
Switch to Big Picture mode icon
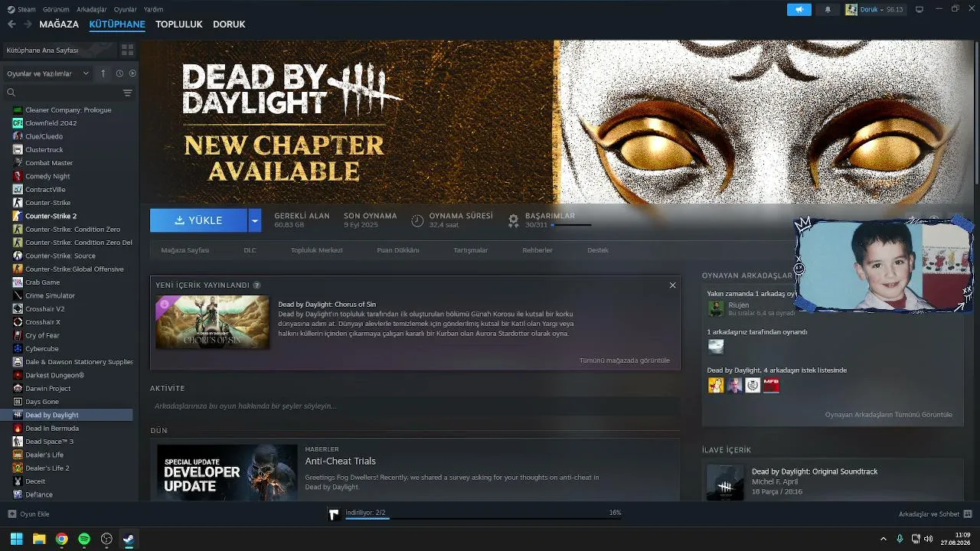pyautogui.click(x=920, y=9)
